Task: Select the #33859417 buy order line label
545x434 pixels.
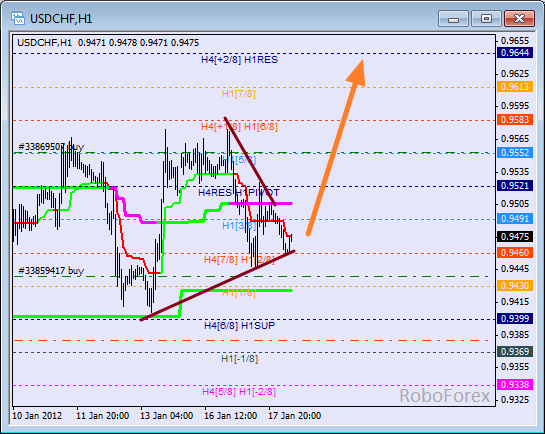Action: (51, 271)
